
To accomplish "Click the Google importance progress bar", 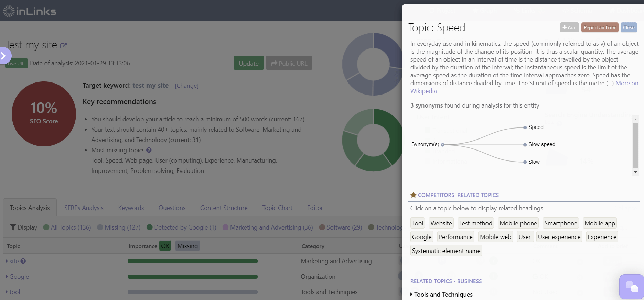I will coord(193,277).
